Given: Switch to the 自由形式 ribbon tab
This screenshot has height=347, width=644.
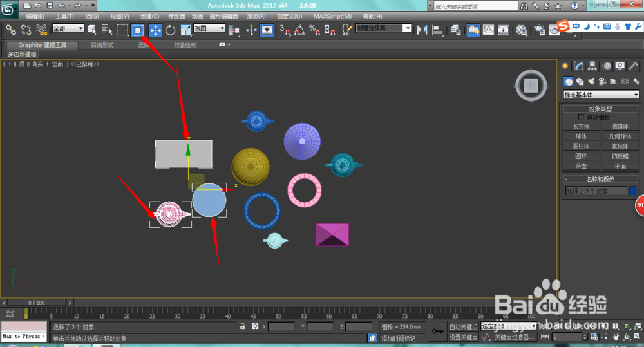Looking at the screenshot, I should (102, 45).
